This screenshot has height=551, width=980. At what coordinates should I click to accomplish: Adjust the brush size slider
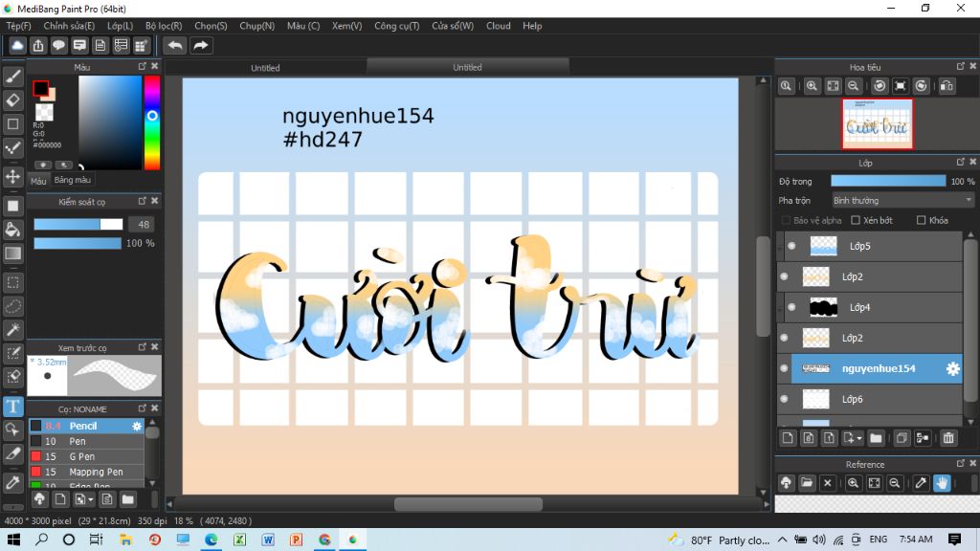pos(78,224)
